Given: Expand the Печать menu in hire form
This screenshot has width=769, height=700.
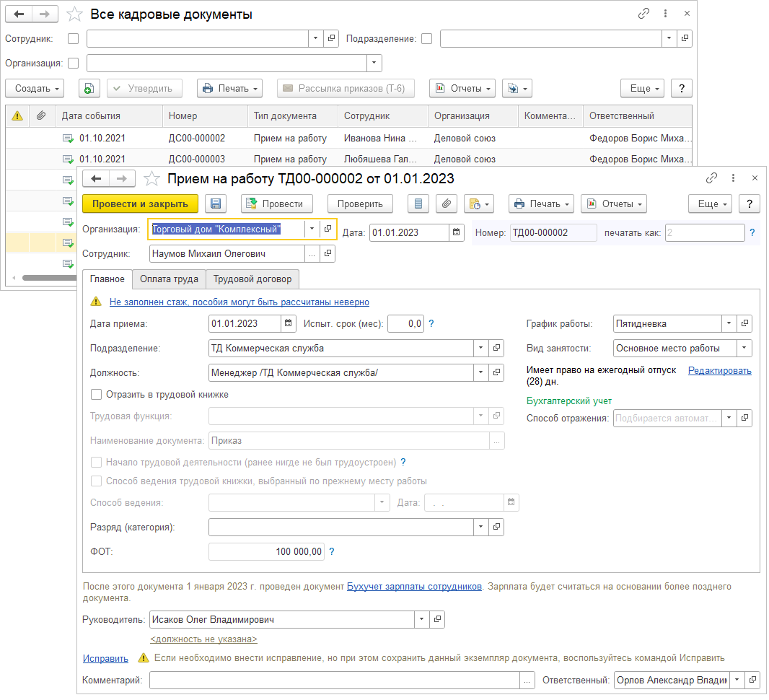Looking at the screenshot, I should point(540,204).
